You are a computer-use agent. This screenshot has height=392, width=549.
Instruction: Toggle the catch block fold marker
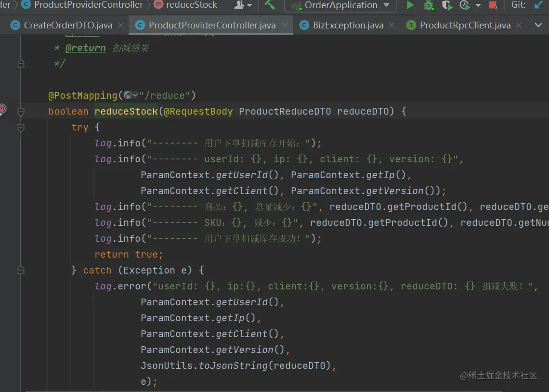point(21,271)
